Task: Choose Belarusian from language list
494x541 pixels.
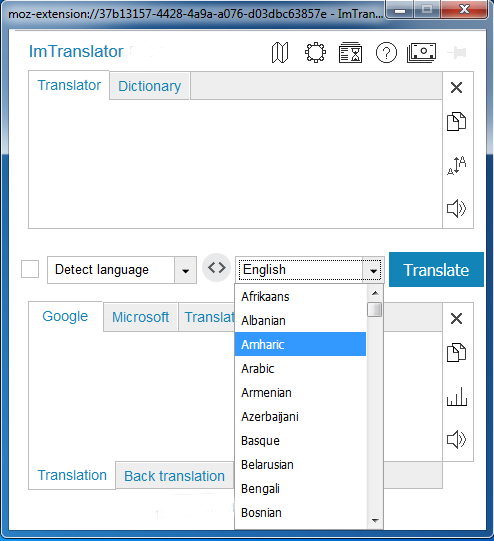Action: tap(300, 464)
